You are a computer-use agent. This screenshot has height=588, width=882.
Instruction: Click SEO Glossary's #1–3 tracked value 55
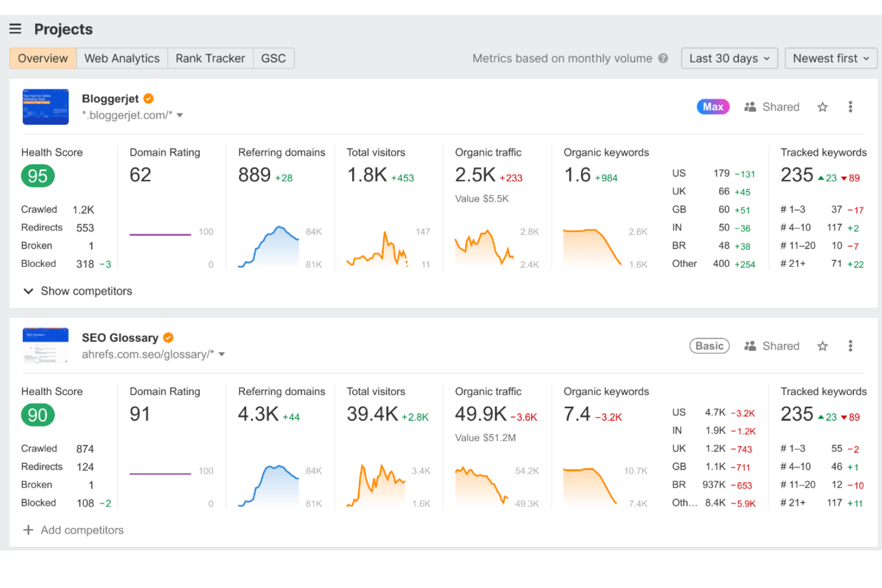[x=837, y=449]
